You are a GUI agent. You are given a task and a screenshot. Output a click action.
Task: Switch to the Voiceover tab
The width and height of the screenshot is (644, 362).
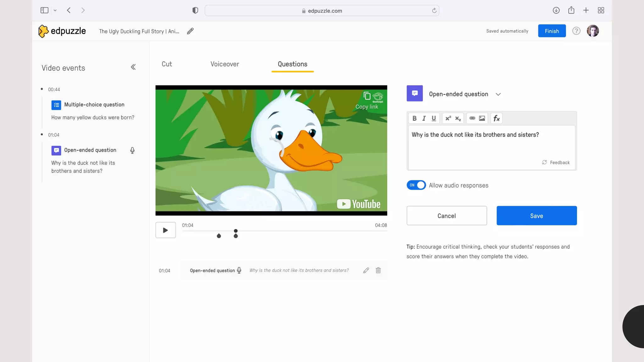pos(225,64)
